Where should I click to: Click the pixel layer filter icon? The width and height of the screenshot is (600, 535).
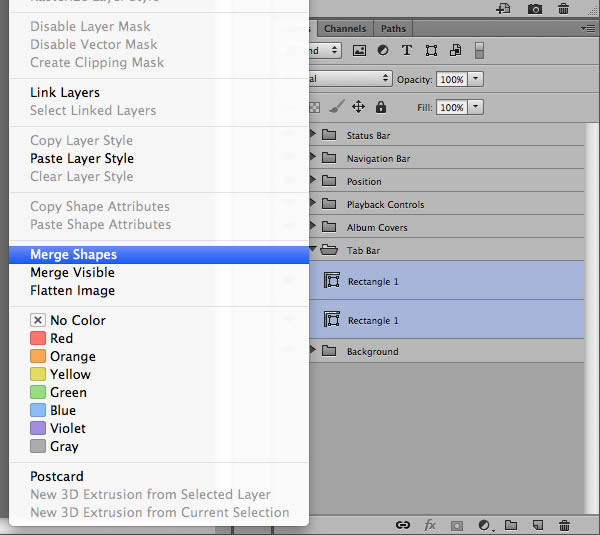tap(359, 50)
